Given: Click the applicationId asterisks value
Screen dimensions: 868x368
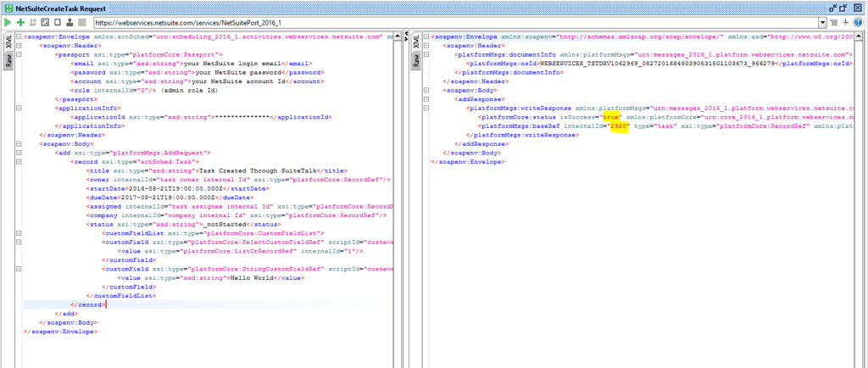Looking at the screenshot, I should [x=242, y=117].
